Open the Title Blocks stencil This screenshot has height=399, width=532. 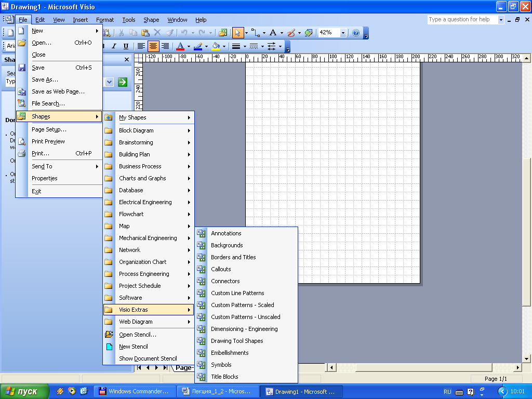(246, 377)
